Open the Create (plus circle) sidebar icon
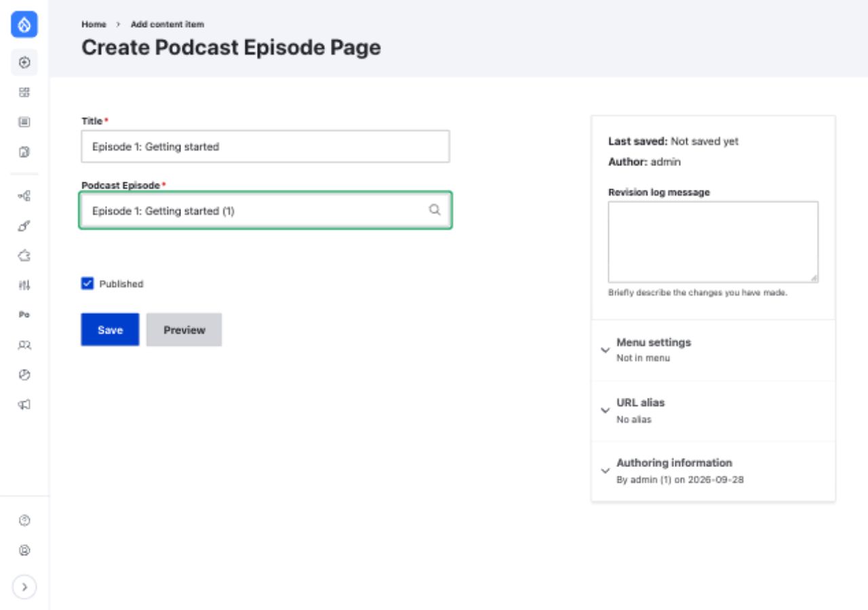The image size is (868, 610). [24, 62]
